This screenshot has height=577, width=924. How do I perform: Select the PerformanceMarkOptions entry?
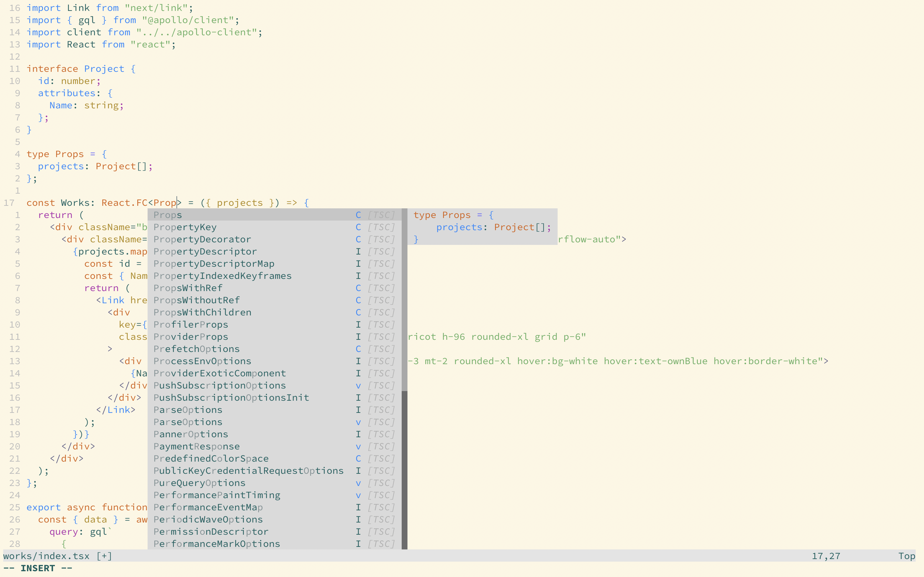click(217, 544)
